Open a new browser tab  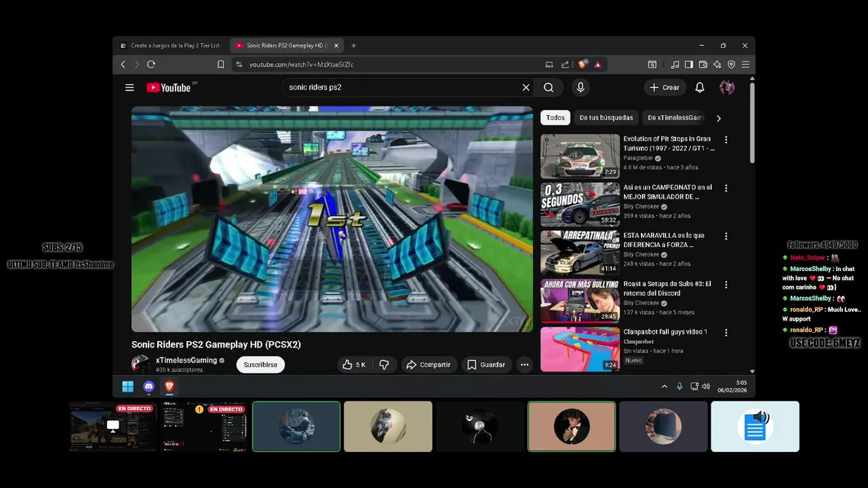[353, 45]
